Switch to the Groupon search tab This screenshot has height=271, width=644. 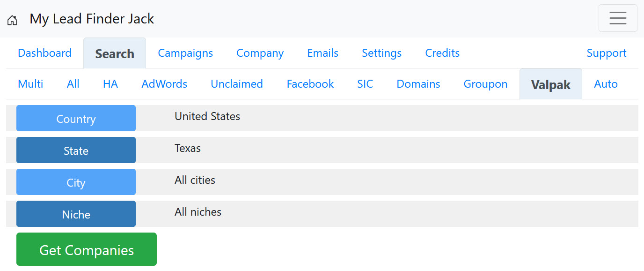click(x=485, y=84)
